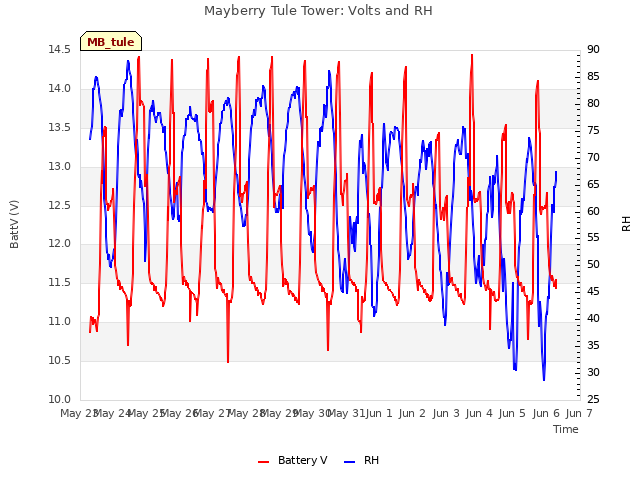Click the 45 right axis tick
Viewport: 640px width, 480px height.
point(593,292)
